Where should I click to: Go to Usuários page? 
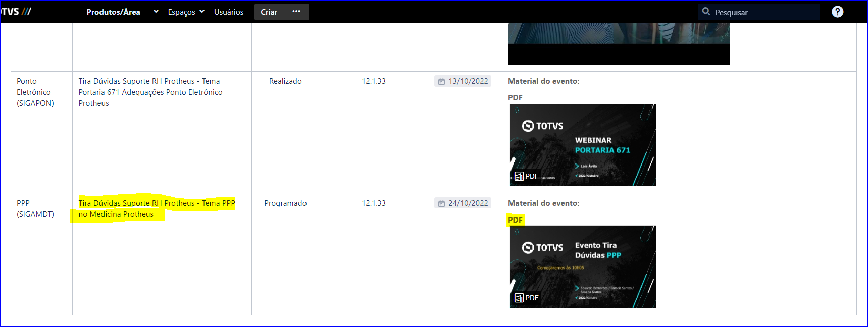(x=229, y=12)
